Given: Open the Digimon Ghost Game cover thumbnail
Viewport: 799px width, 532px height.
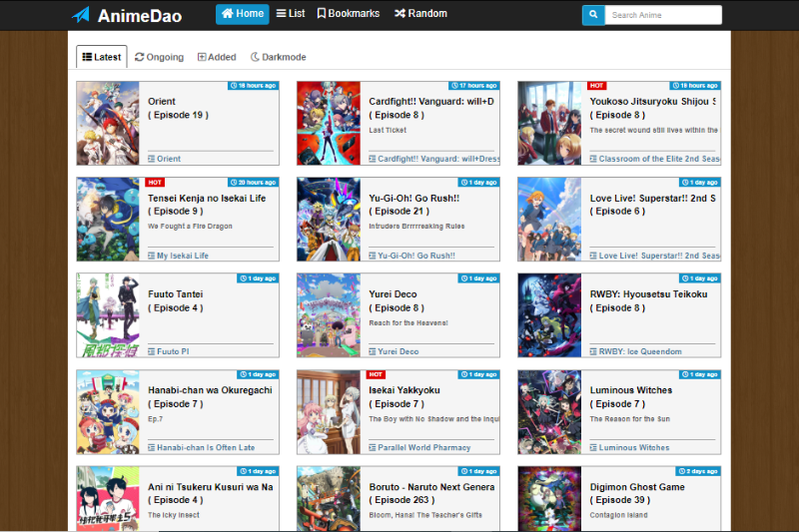Looking at the screenshot, I should [550, 499].
